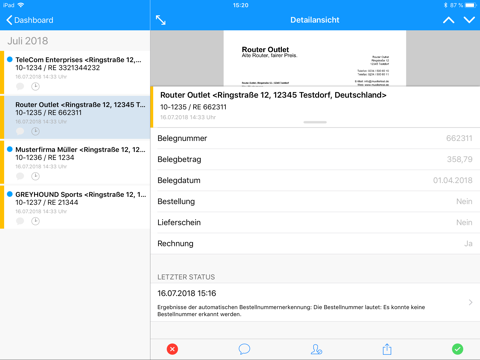Go to previous document with up arrow
480x360 pixels.
449,20
